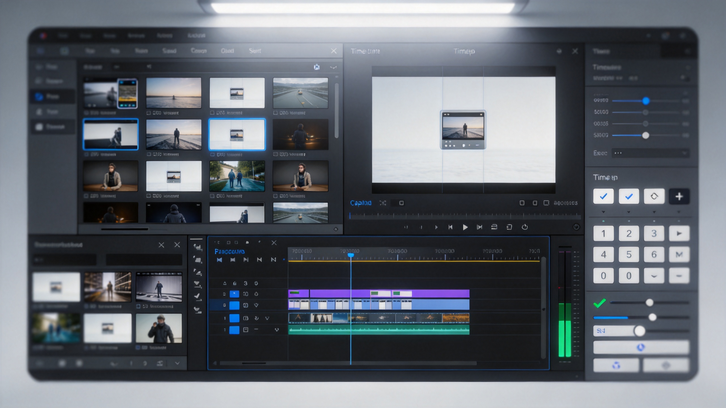
Task: Toggle the second blue checkmark box
Action: 629,196
